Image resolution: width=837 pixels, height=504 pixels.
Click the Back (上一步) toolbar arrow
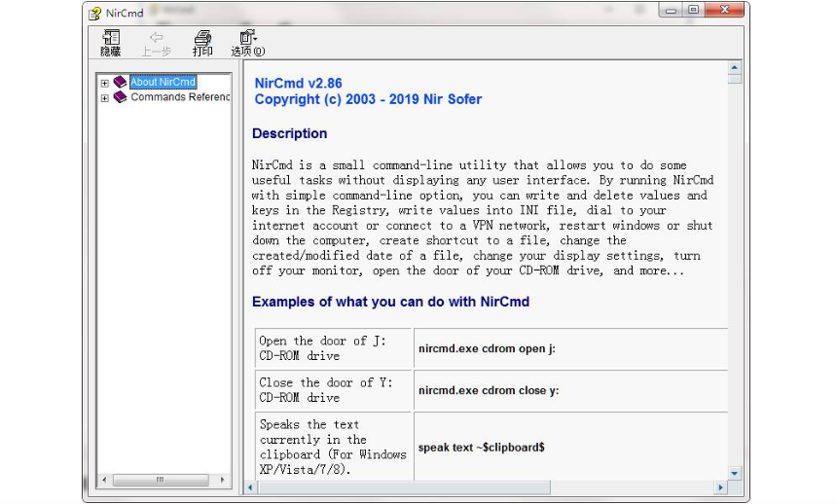(x=156, y=37)
